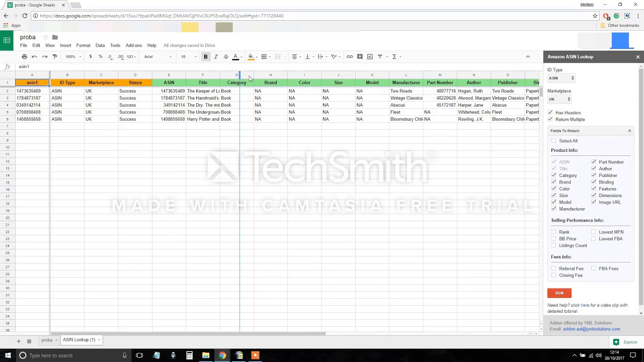Image resolution: width=644 pixels, height=362 pixels.
Task: Collapse the Fields To Return section
Action: (629, 131)
